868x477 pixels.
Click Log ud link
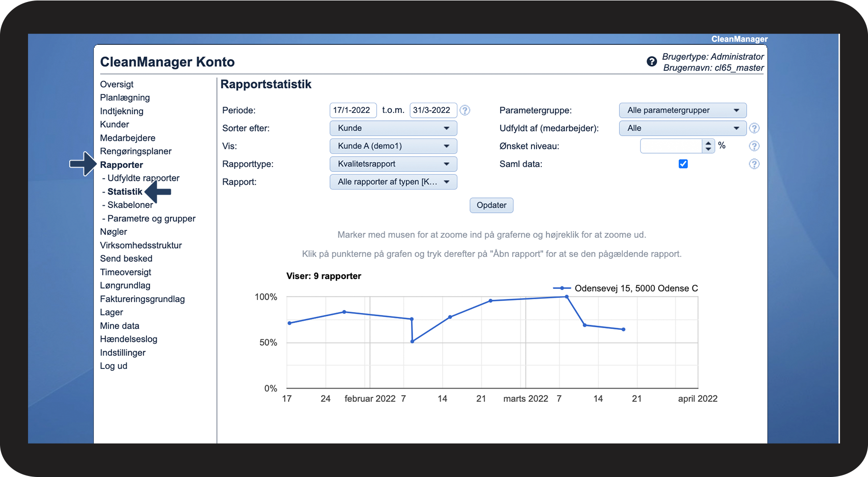[113, 366]
